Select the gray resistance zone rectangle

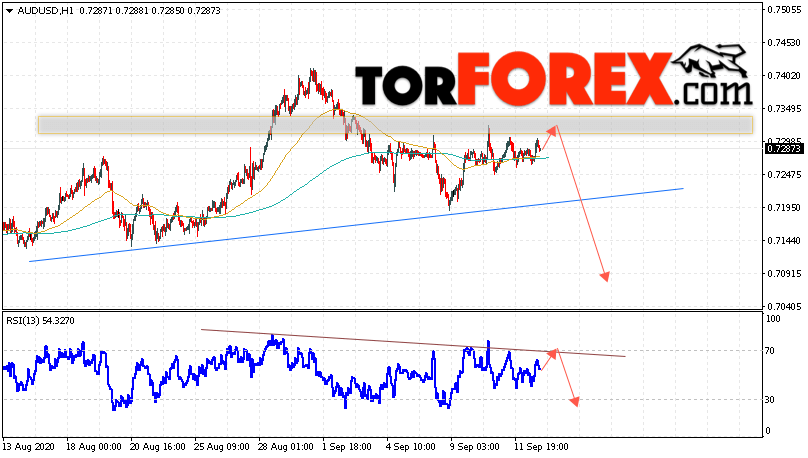(395, 125)
